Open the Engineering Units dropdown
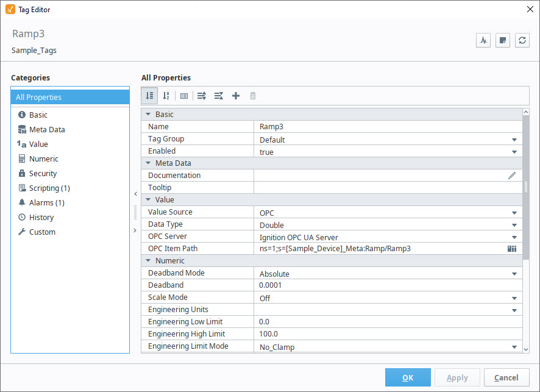The image size is (540, 392). 514,310
